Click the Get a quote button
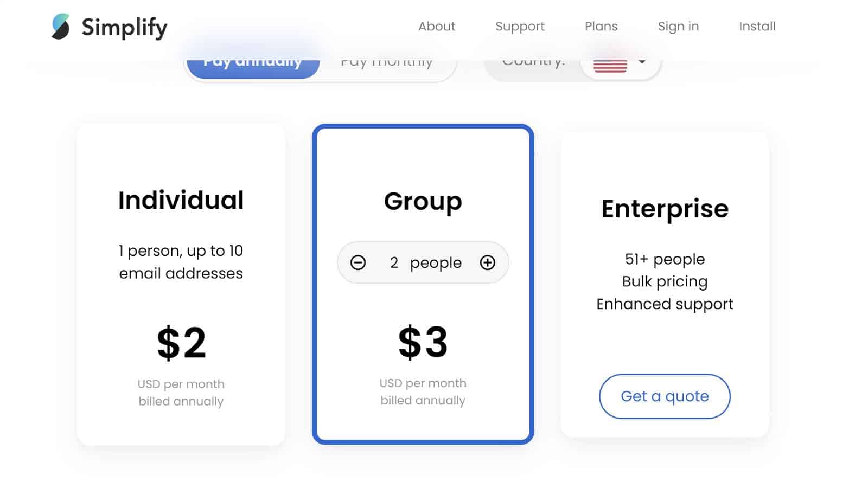868x488 pixels. (665, 396)
